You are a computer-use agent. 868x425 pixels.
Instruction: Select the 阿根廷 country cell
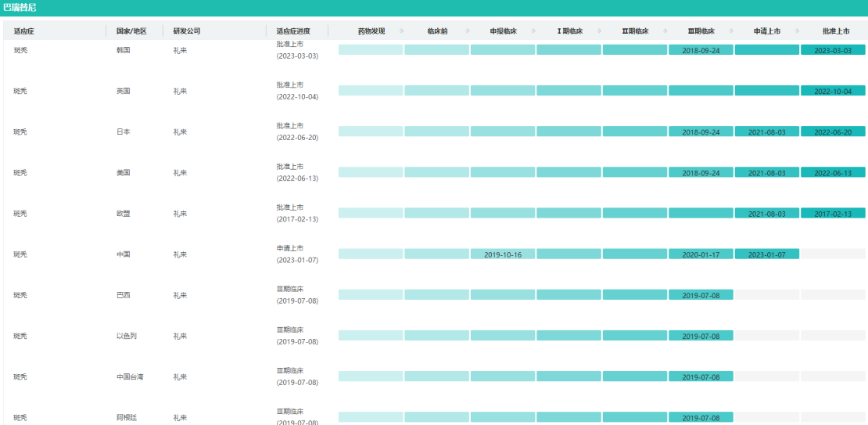(126, 418)
